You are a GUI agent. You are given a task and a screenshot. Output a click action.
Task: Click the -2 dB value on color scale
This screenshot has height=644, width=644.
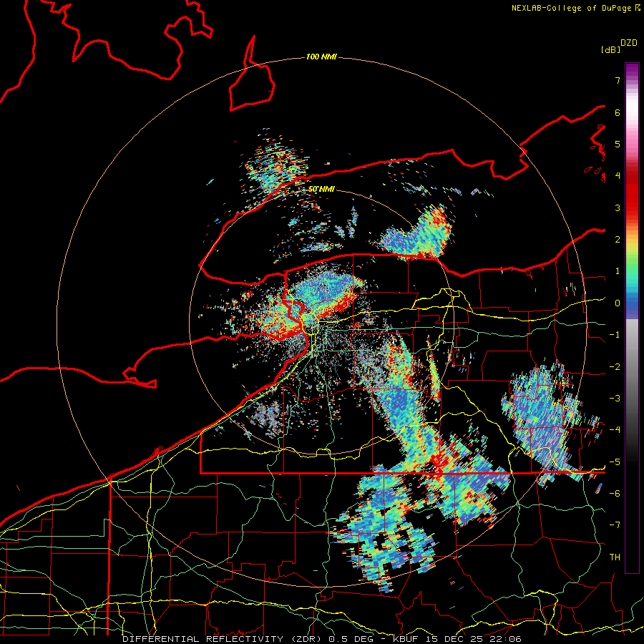click(x=615, y=366)
